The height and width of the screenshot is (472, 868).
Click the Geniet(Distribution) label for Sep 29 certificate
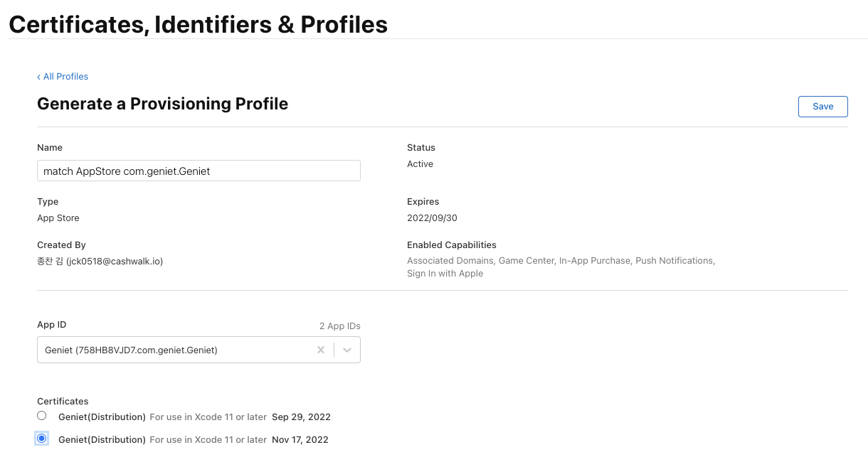coord(102,417)
